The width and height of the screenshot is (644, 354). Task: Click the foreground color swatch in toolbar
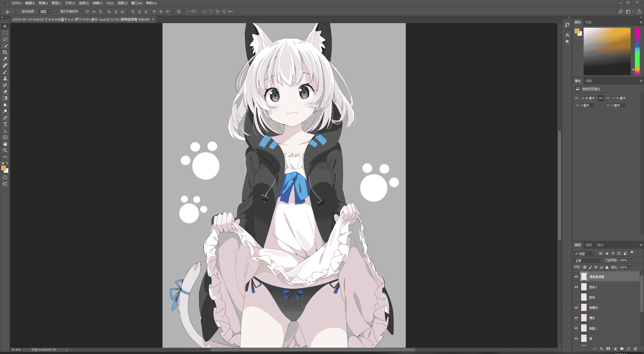[x=4, y=168]
